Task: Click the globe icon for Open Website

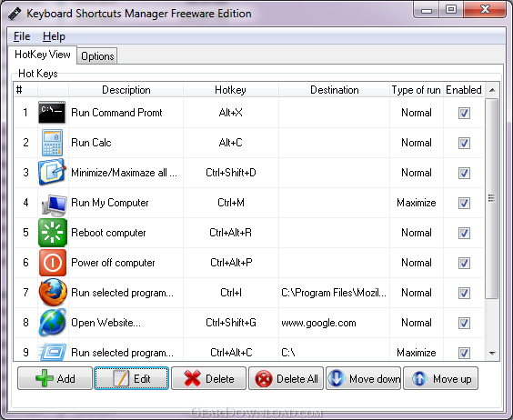Action: 53,323
